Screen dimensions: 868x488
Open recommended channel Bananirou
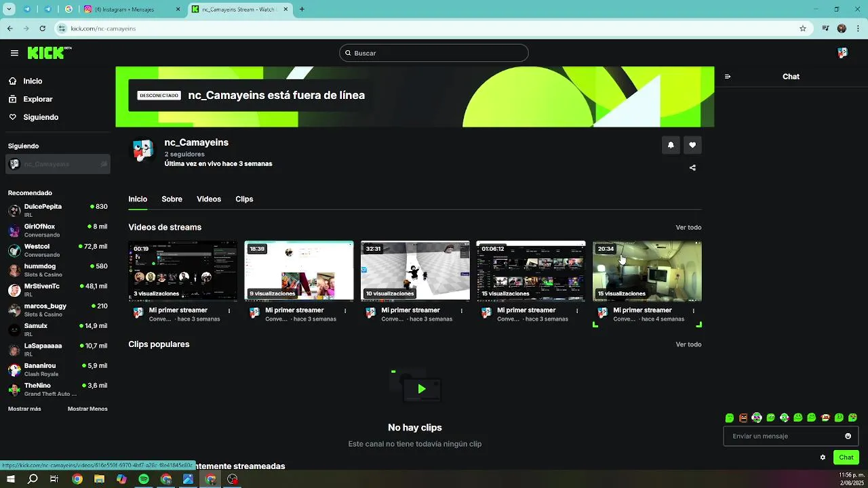coord(58,369)
